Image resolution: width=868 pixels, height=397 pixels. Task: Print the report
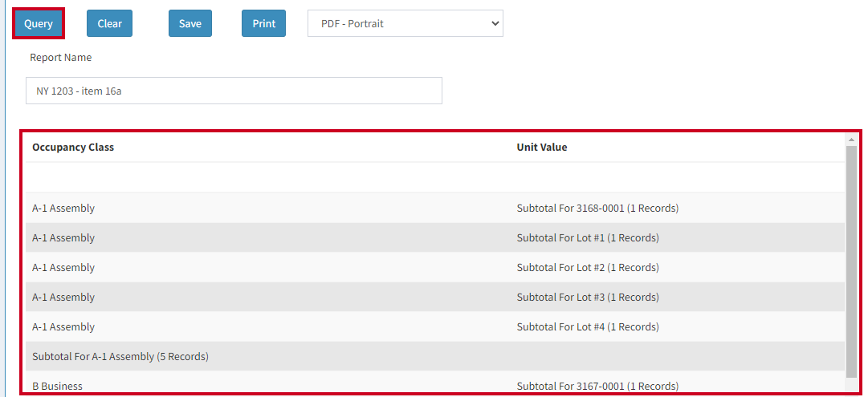click(x=263, y=24)
